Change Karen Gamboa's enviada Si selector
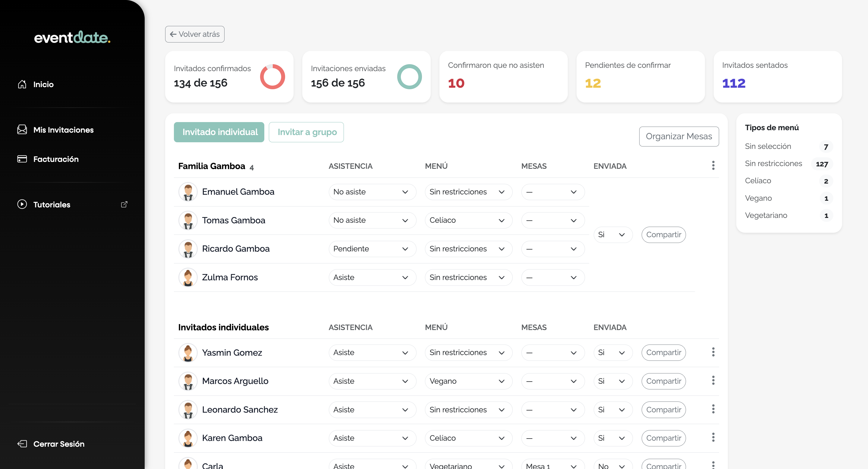 coord(612,438)
